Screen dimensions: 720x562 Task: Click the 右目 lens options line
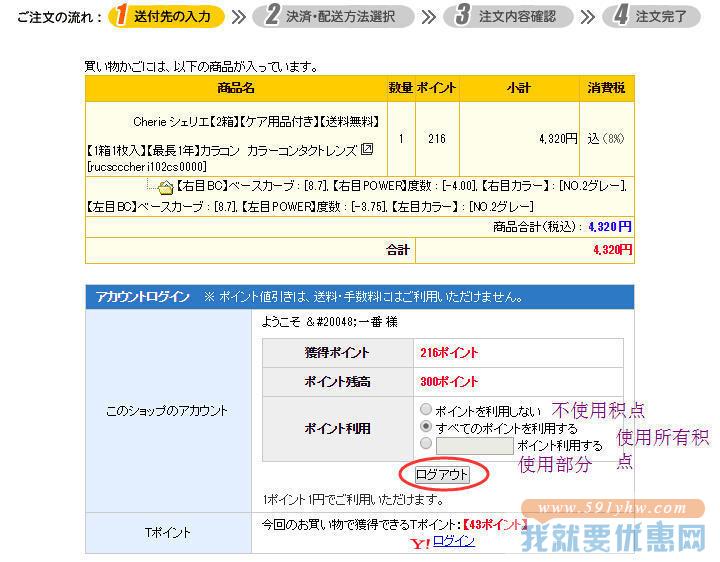(x=402, y=186)
